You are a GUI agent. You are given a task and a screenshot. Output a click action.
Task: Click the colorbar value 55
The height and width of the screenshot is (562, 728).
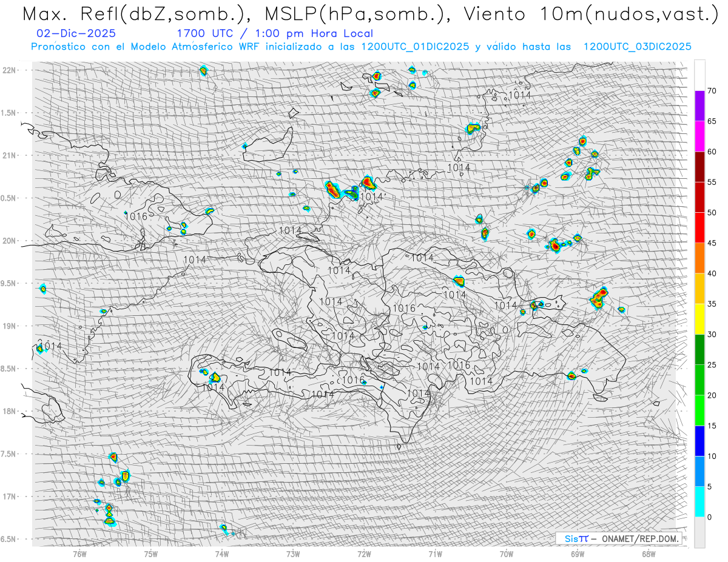712,182
